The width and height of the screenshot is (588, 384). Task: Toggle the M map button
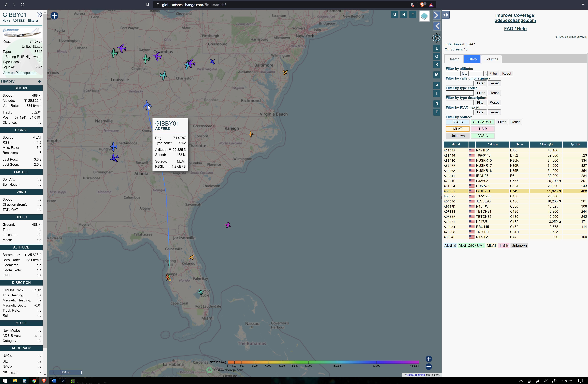pyautogui.click(x=437, y=75)
